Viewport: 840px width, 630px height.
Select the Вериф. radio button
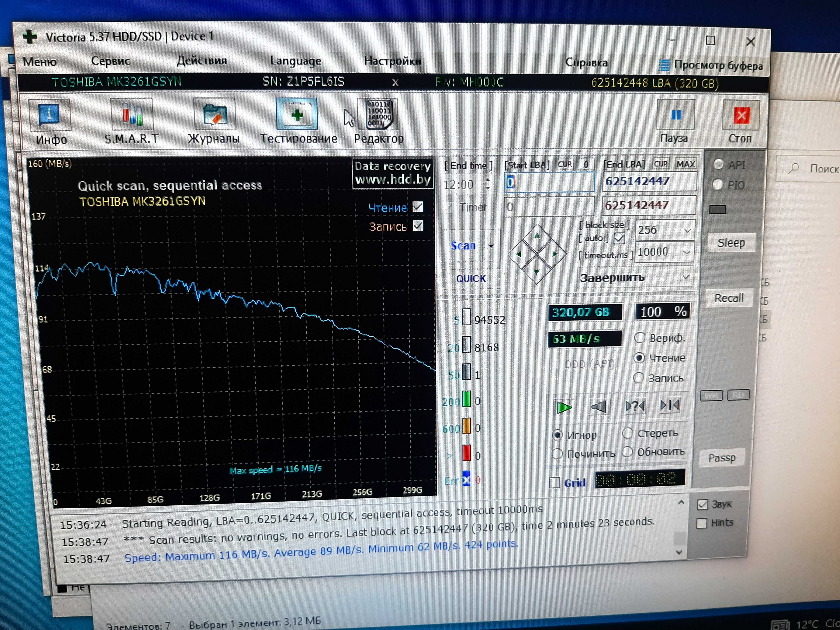pyautogui.click(x=640, y=337)
